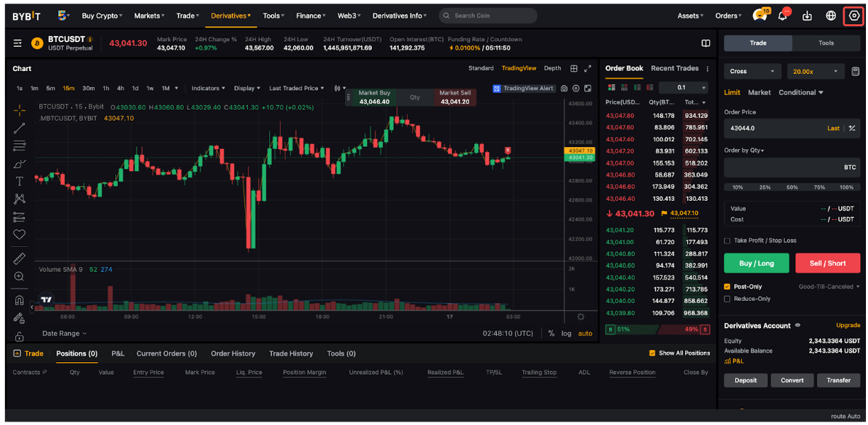Click the notification bell icon
868x425 pixels.
[x=782, y=16]
